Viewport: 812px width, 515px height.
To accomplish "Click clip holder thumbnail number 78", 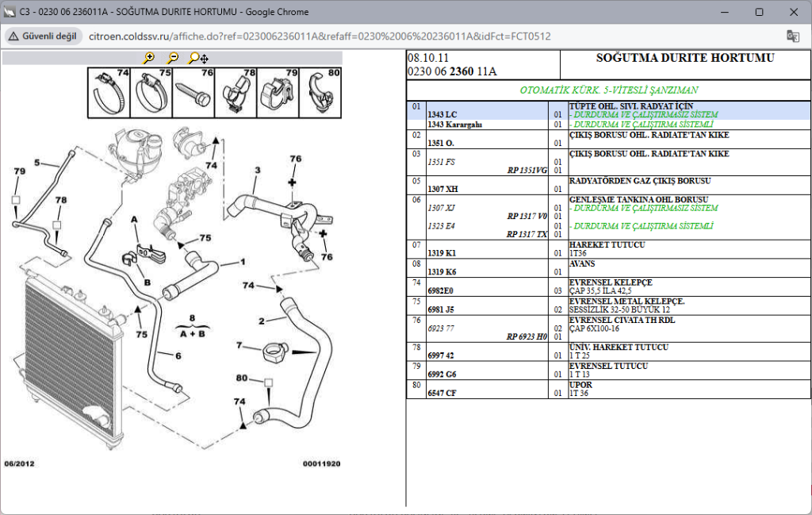I will (236, 91).
